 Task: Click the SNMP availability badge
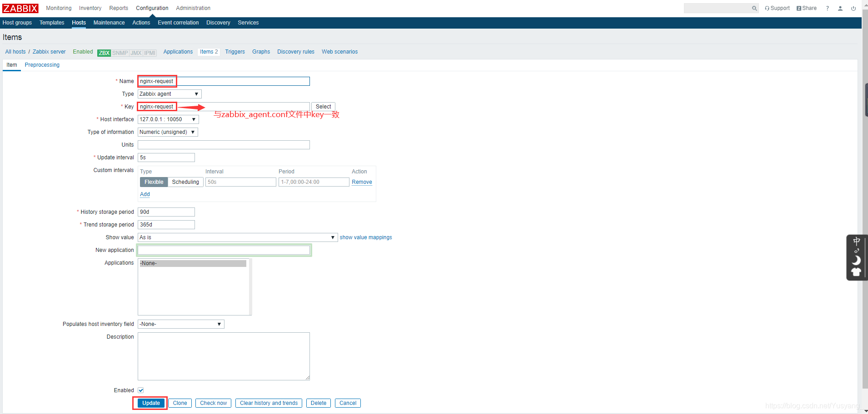(x=120, y=53)
